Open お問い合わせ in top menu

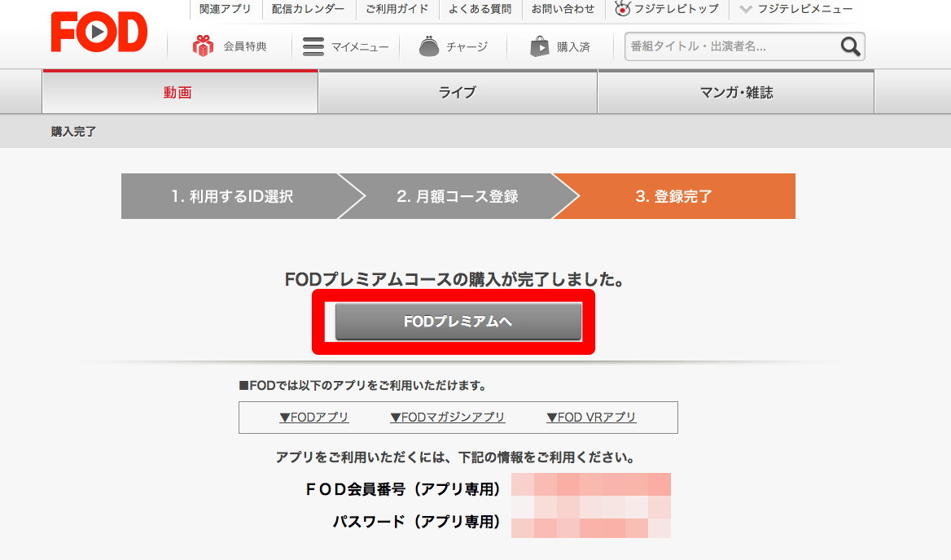pyautogui.click(x=563, y=9)
